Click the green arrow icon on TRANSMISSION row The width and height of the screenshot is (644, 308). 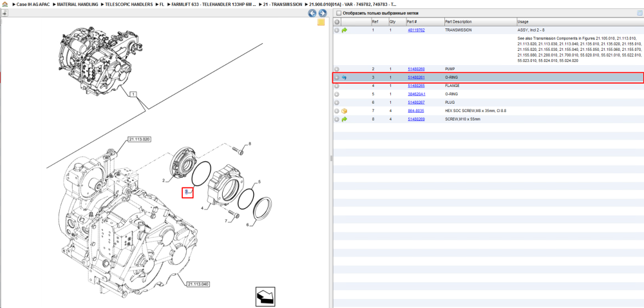pos(344,30)
